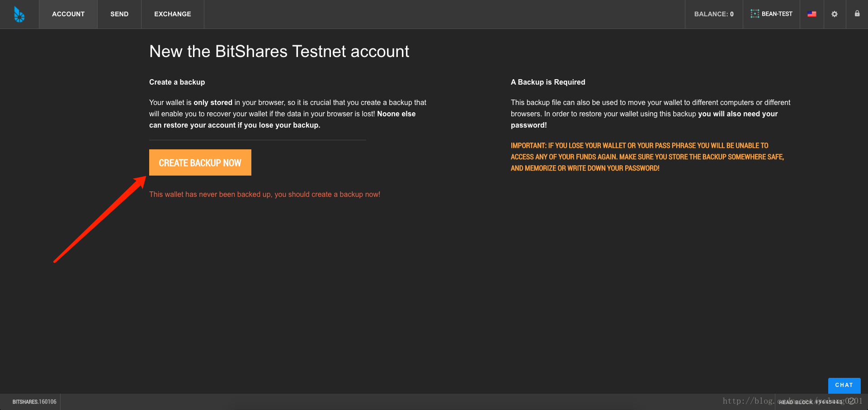868x410 pixels.
Task: Click the orange IMPORTANT warning paragraph
Action: 647,157
